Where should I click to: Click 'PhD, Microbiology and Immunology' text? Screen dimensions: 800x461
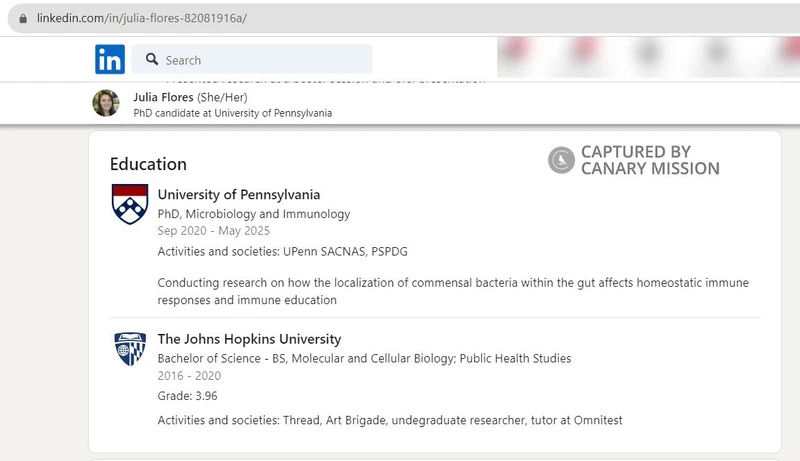pyautogui.click(x=254, y=214)
